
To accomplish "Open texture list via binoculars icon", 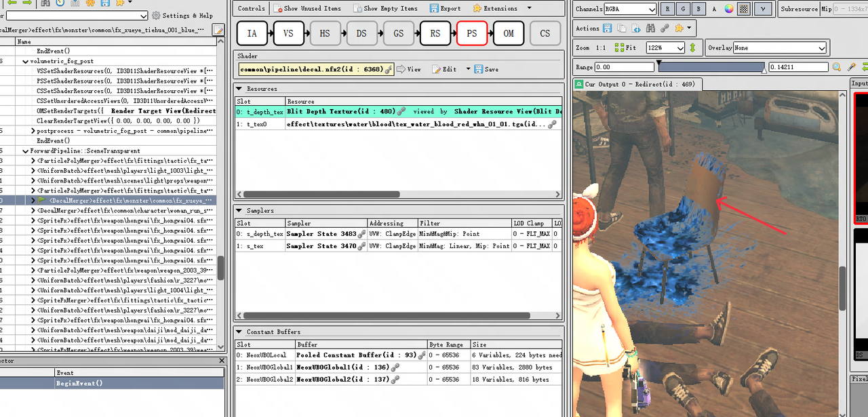I will click(650, 28).
